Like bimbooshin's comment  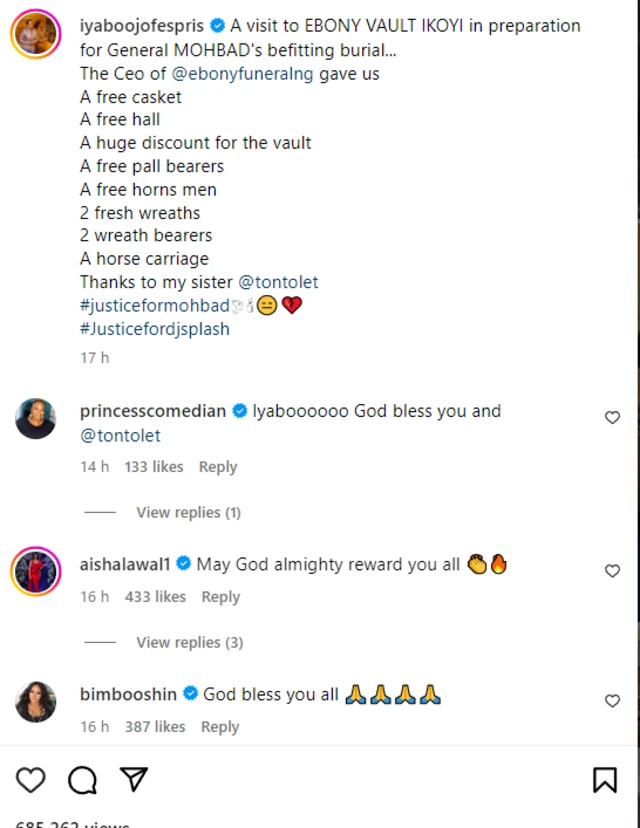613,701
